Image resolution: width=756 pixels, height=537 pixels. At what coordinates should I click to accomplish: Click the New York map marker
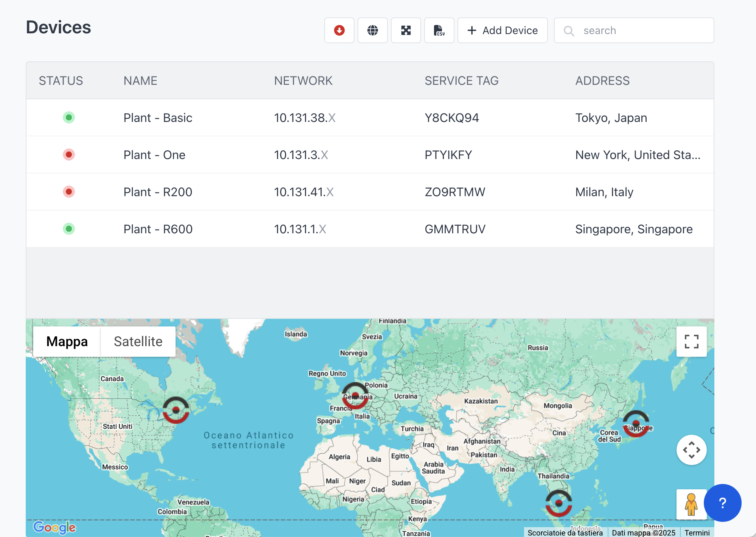(x=176, y=410)
